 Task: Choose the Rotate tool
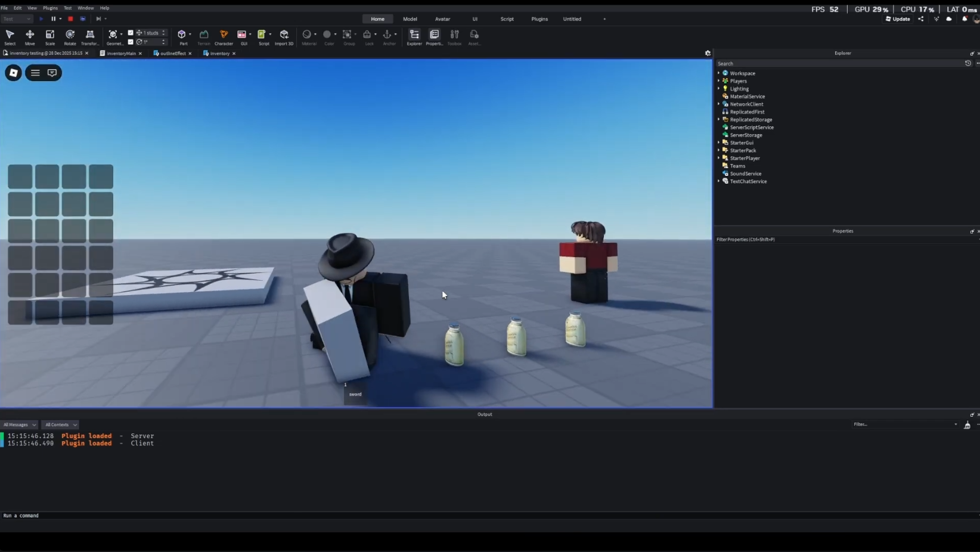pos(70,36)
